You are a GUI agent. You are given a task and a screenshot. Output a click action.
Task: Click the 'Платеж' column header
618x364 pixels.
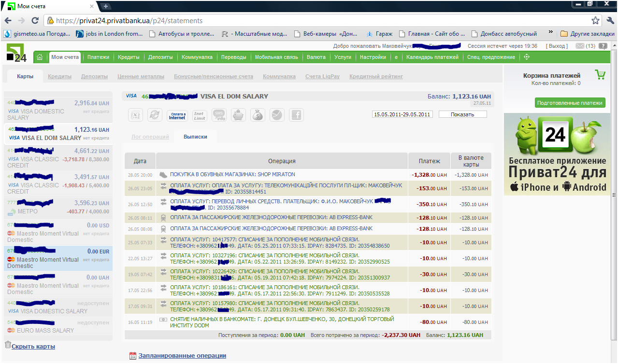point(430,161)
